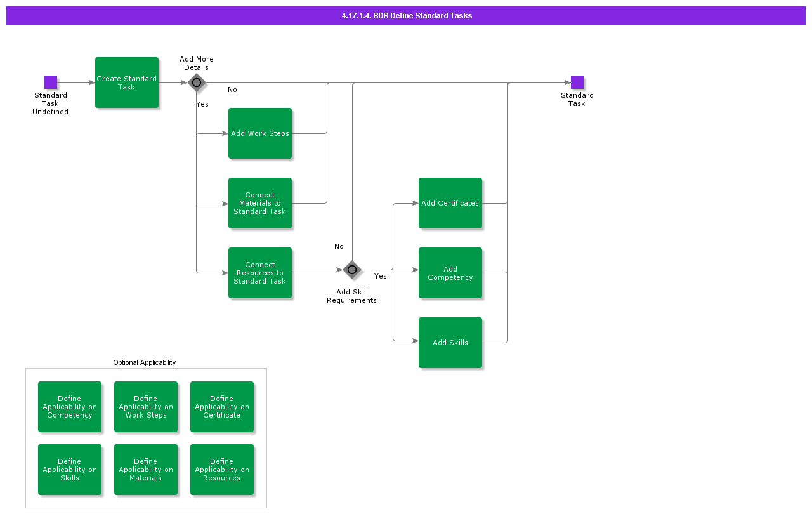Image resolution: width=812 pixels, height=514 pixels.
Task: Click Connect Materials to Standard Task box
Action: point(260,203)
